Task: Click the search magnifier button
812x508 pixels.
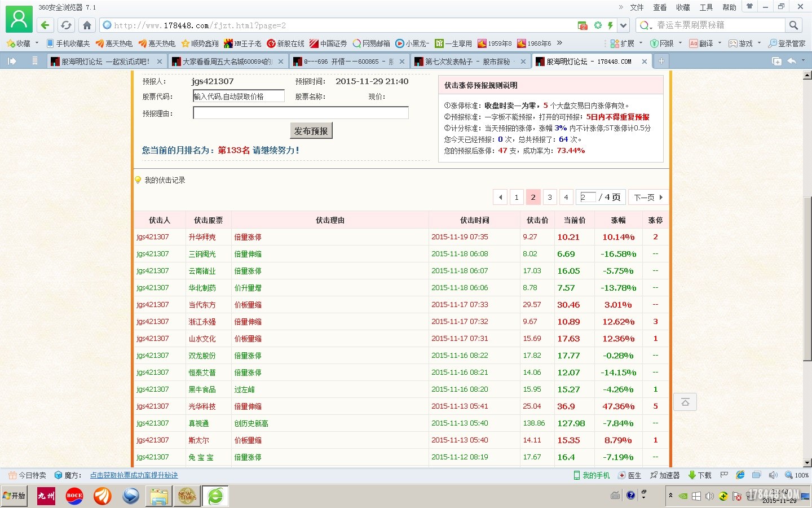Action: point(793,25)
